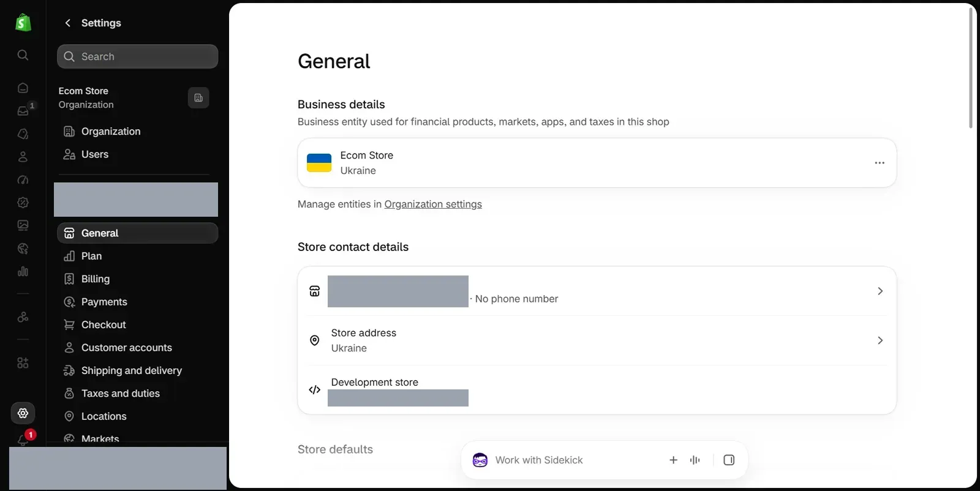The width and height of the screenshot is (980, 491).
Task: Open Markets globe icon in left rail
Action: [23, 249]
